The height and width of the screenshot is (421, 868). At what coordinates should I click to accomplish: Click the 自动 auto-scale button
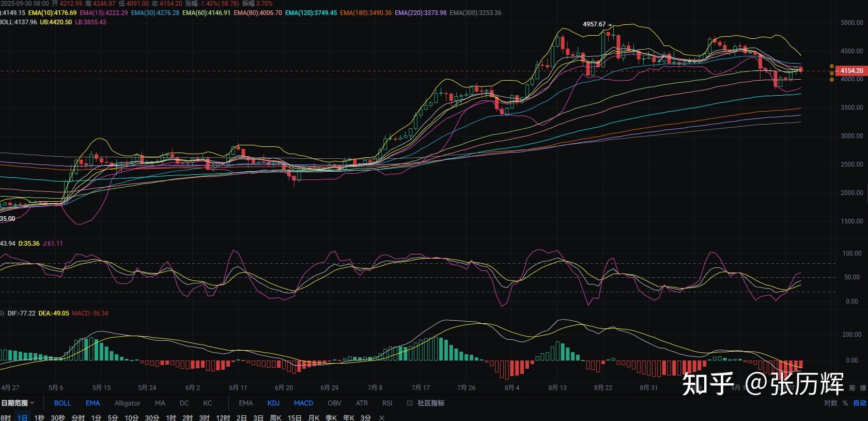pyautogui.click(x=859, y=403)
